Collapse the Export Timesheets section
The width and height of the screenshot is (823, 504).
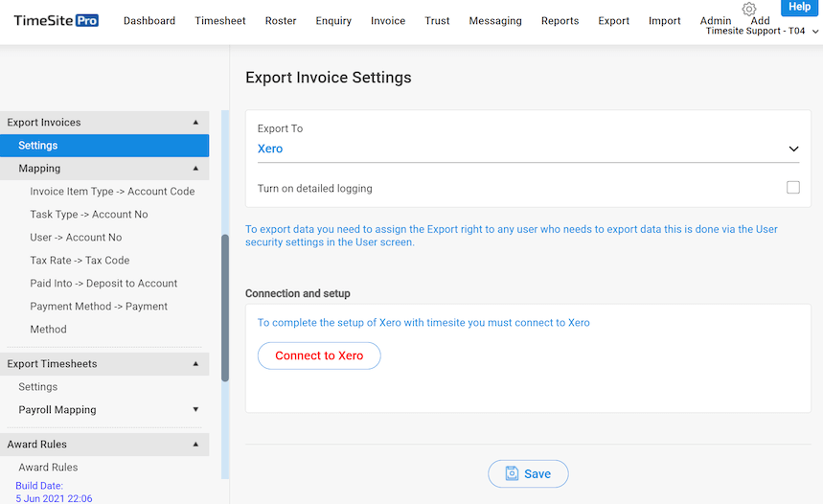coord(195,364)
